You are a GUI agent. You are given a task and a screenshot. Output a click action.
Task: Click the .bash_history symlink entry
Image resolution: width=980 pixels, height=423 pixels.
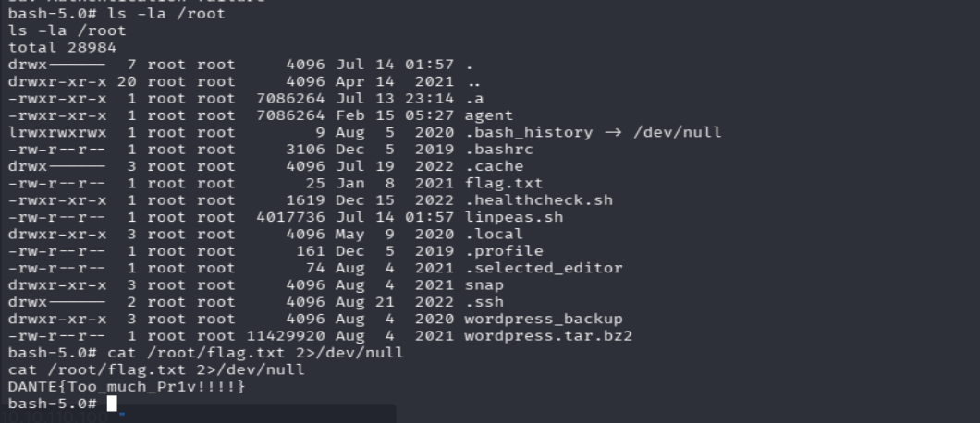pyautogui.click(x=529, y=132)
